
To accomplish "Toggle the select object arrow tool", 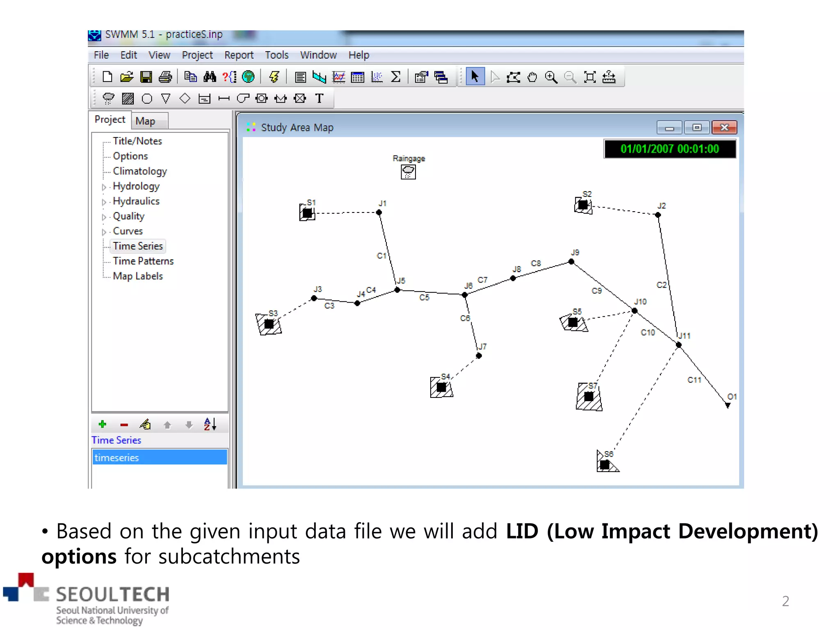I will 475,77.
